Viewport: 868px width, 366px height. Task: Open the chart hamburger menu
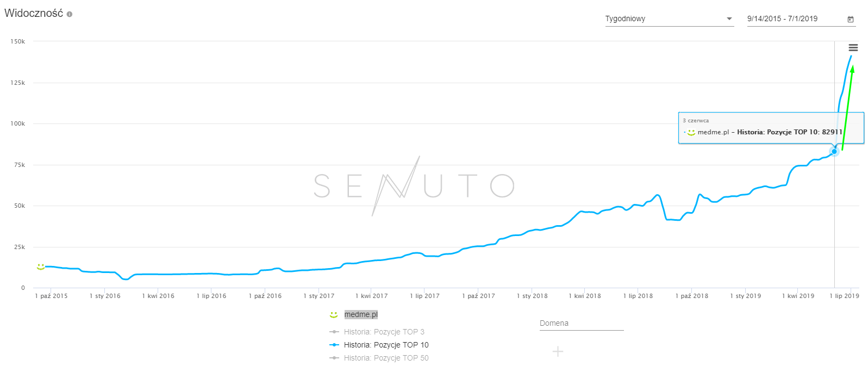tap(853, 48)
